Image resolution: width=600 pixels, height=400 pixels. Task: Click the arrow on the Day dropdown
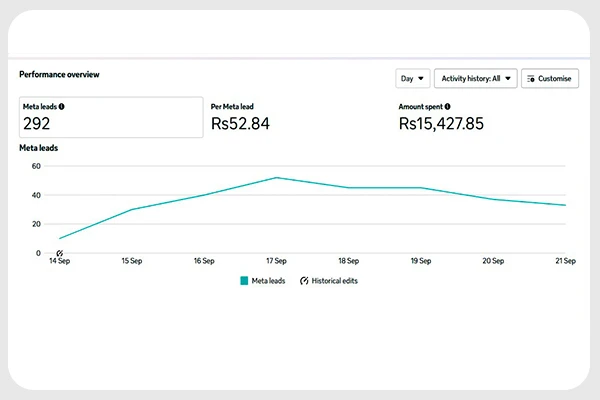[421, 78]
